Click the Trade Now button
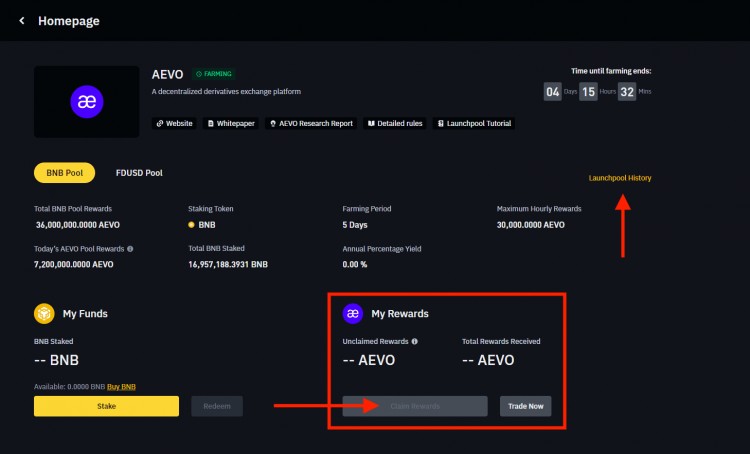Viewport: 750px width, 454px height. pyautogui.click(x=526, y=406)
